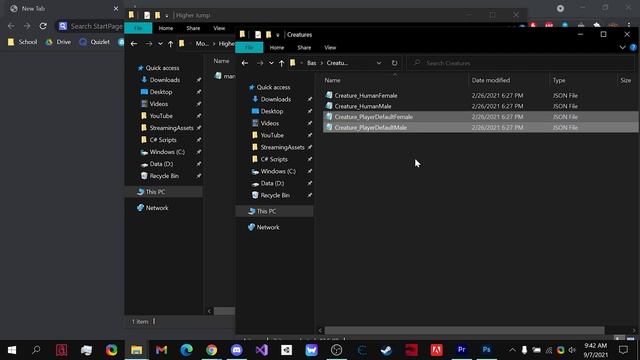Open Photoshop from taskbar
The width and height of the screenshot is (640, 360).
(487, 350)
